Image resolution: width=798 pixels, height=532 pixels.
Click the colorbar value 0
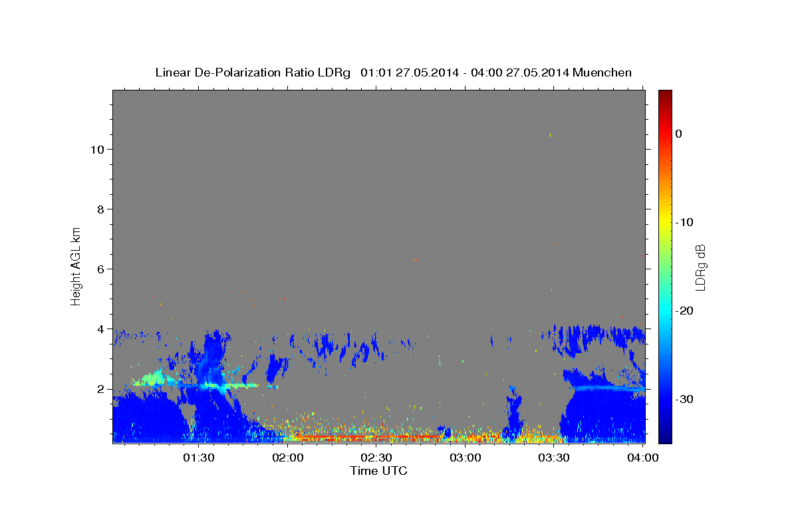pos(679,134)
